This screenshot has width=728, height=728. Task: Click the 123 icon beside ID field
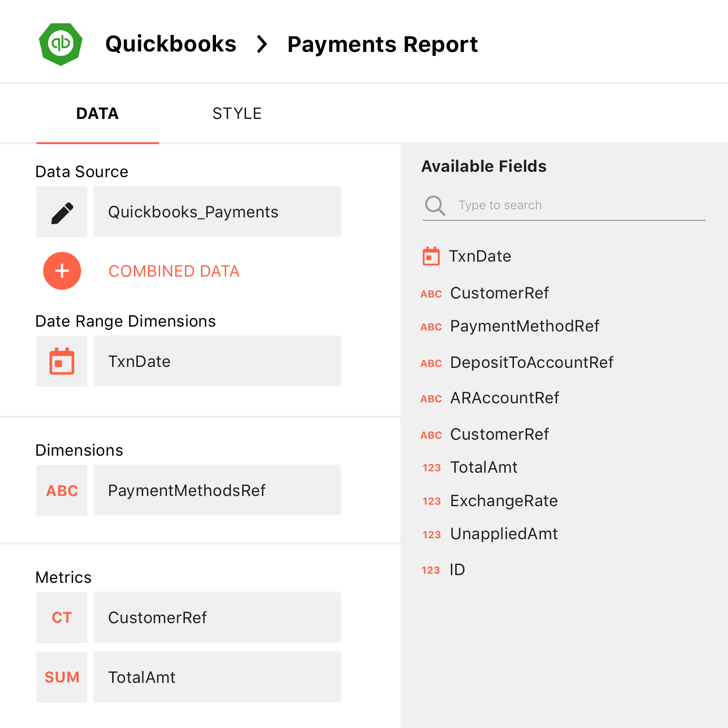[430, 570]
